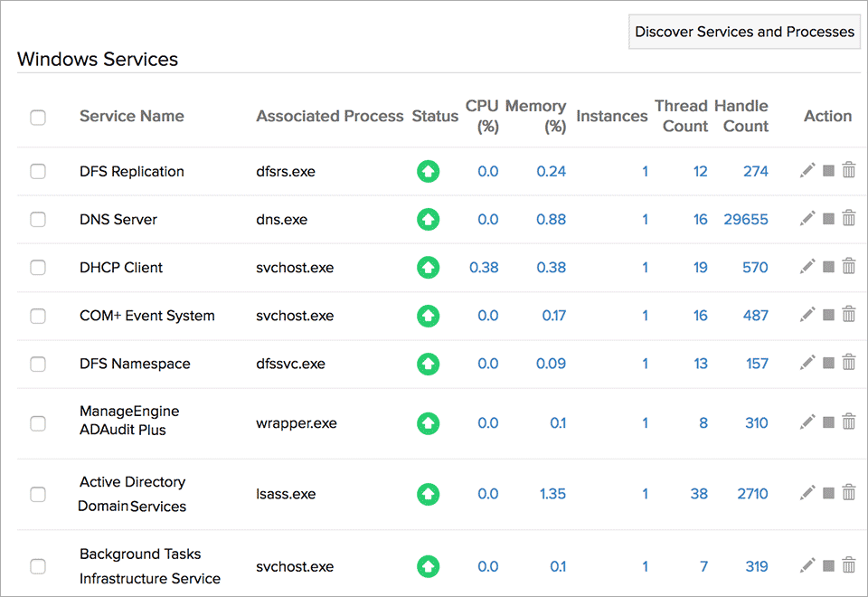Edit the COM+ Event System service
This screenshot has height=597, width=868.
(x=807, y=314)
